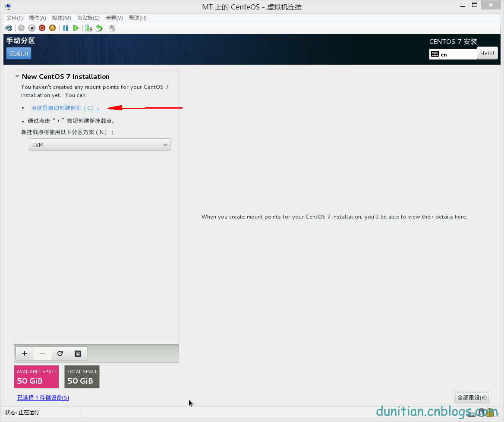Add a mount point with the plus button
Viewport: 504px width, 422px height.
tap(25, 353)
